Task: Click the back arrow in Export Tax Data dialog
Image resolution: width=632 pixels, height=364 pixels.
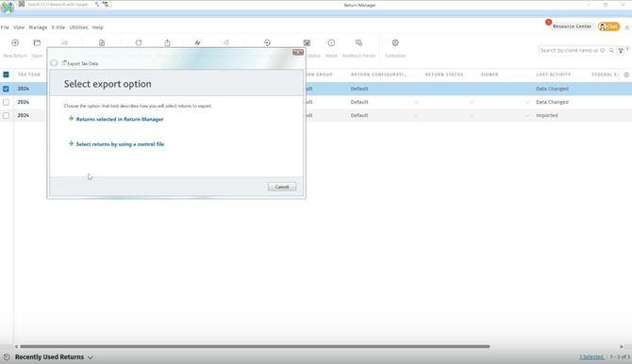Action: (54, 63)
